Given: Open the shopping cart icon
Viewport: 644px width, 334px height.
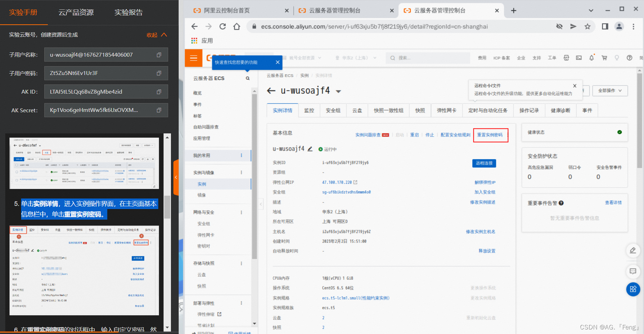Looking at the screenshot, I should [604, 58].
